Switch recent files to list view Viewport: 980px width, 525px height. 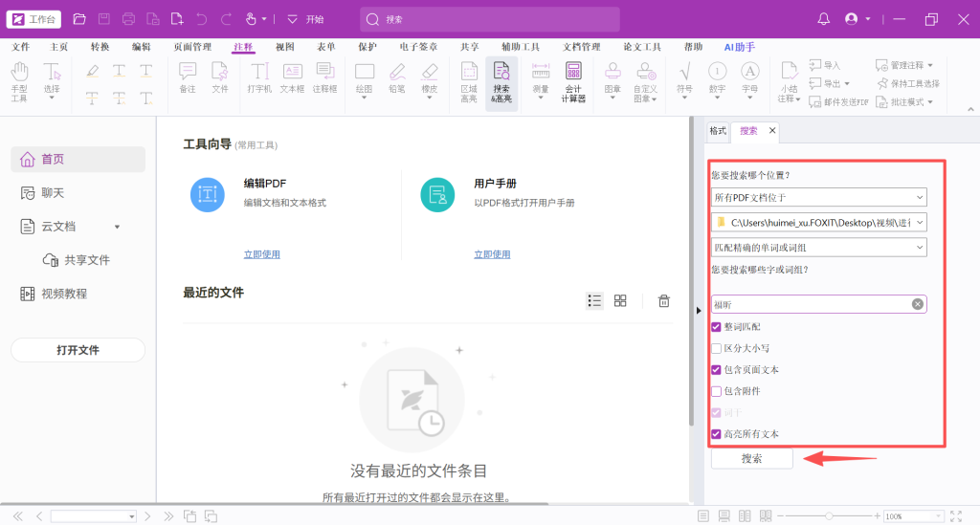click(594, 301)
